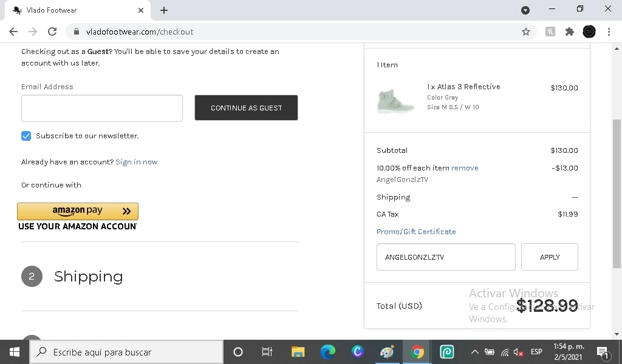Image resolution: width=622 pixels, height=364 pixels.
Task: Click the scrollbar up arrow
Action: pyautogui.click(x=617, y=49)
